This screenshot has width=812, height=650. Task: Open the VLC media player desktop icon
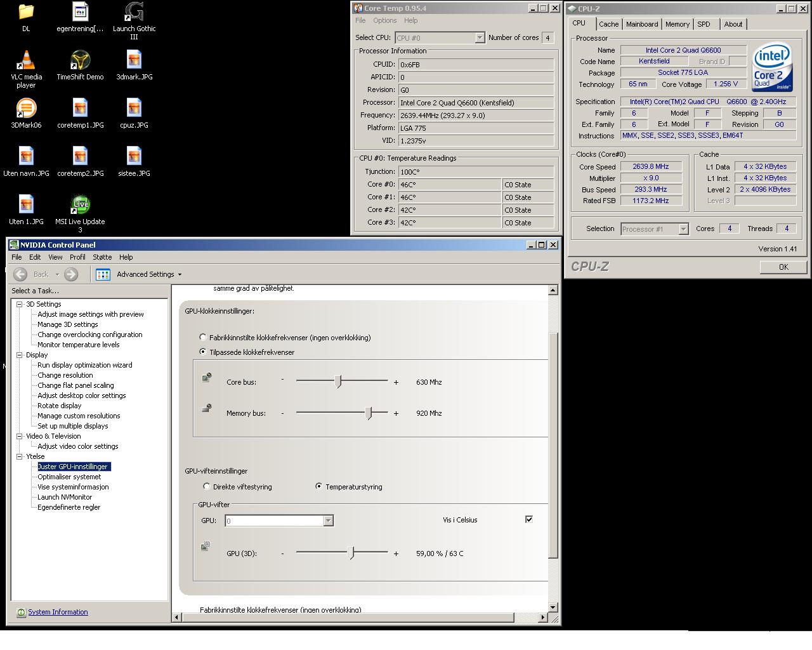tap(26, 61)
